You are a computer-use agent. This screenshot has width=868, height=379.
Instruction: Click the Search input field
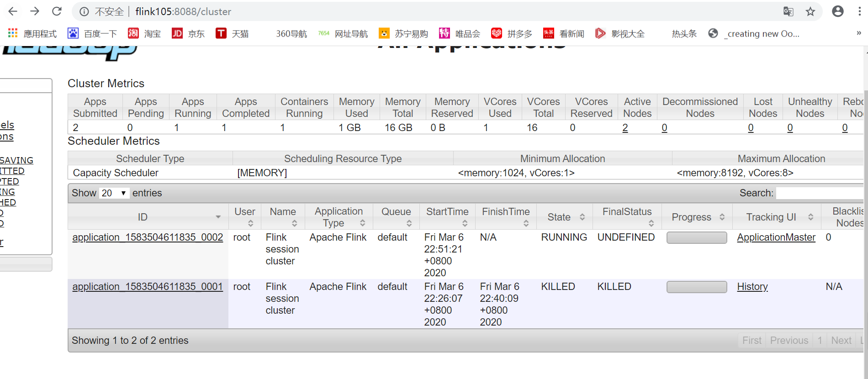(820, 193)
